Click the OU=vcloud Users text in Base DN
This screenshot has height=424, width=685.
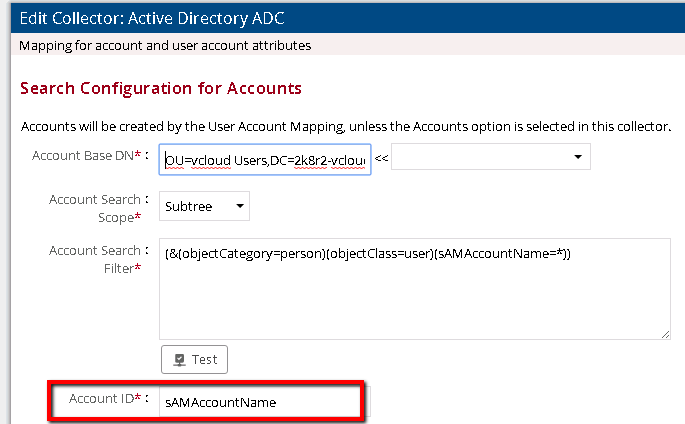coord(215,158)
